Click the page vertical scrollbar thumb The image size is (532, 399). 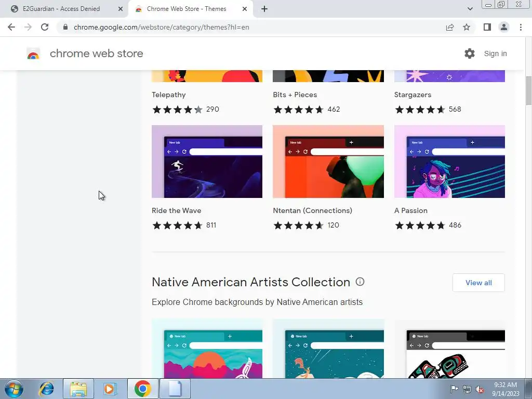(528, 90)
